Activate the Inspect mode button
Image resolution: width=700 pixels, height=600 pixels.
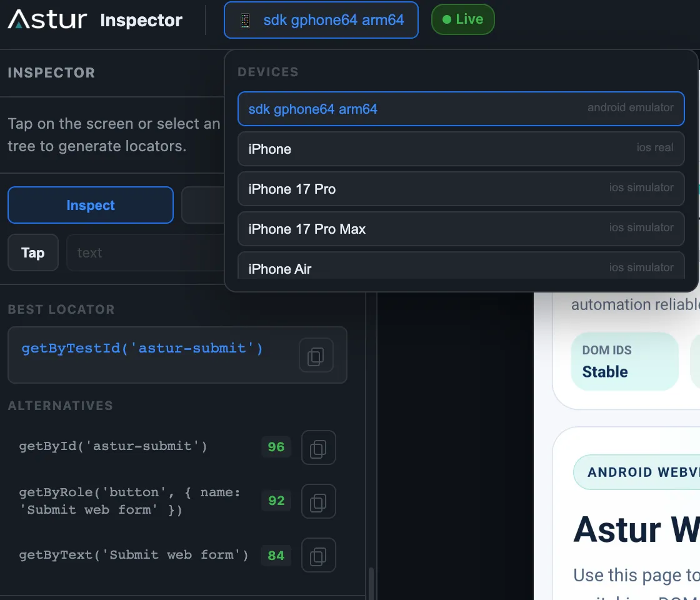point(91,205)
